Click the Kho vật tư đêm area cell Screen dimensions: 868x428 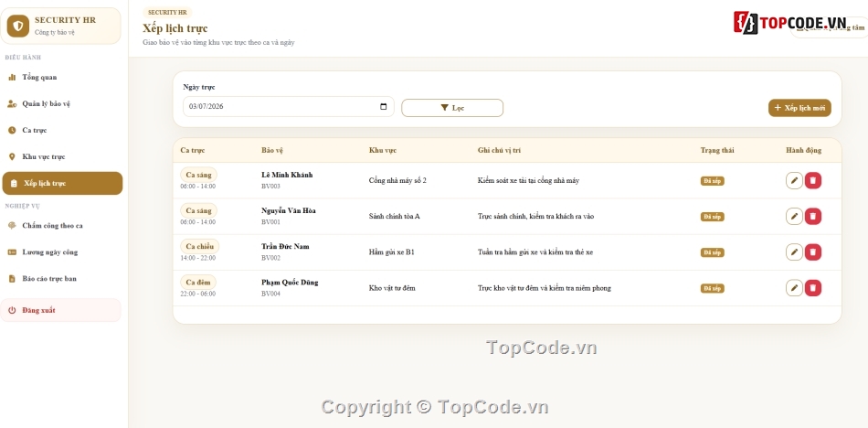(x=392, y=288)
